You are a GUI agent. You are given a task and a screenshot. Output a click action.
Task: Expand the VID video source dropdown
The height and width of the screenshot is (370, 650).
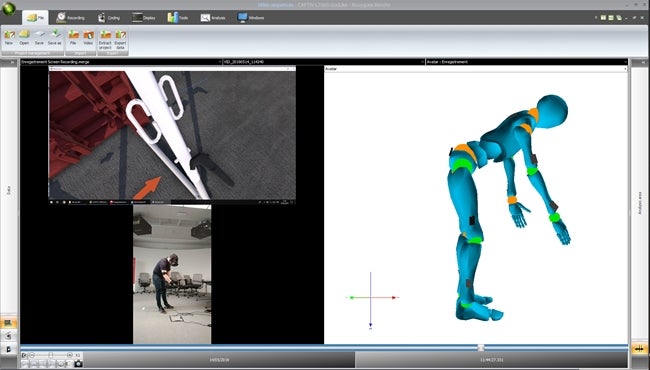(x=422, y=62)
